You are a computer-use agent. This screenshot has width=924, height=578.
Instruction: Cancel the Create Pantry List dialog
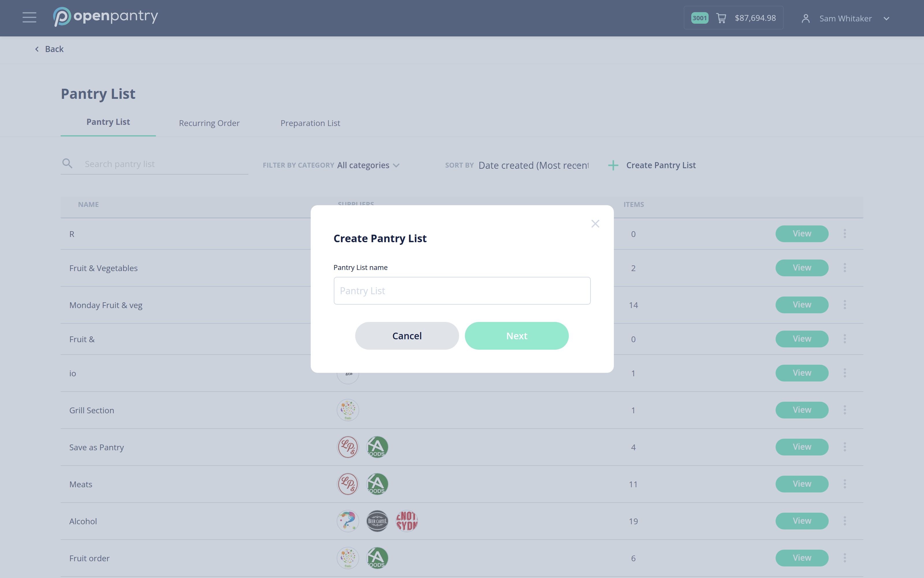point(407,336)
